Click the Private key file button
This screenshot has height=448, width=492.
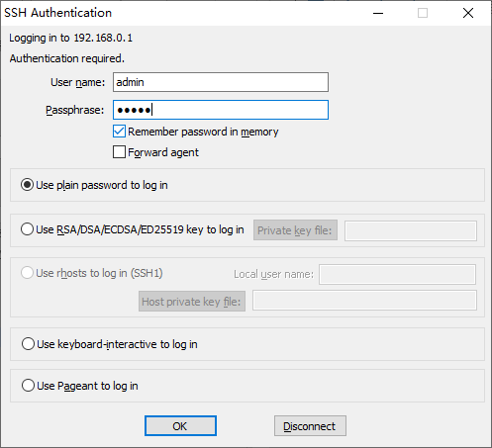tap(295, 230)
